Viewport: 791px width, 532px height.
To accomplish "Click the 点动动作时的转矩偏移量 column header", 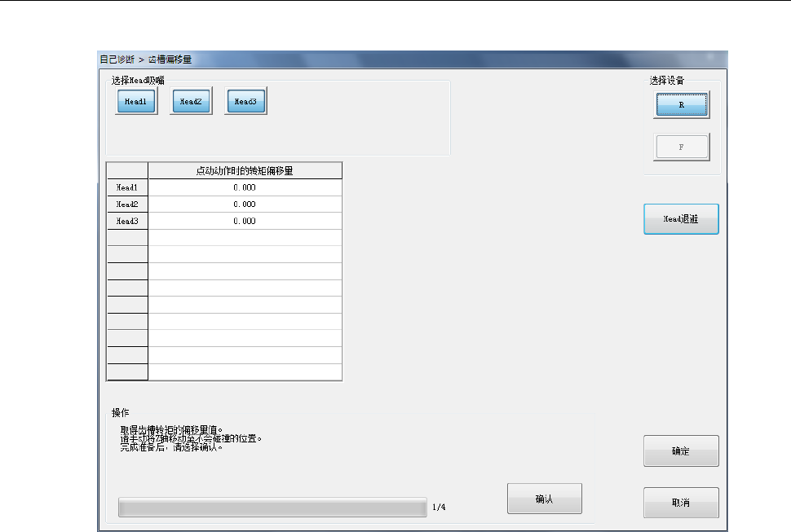I will [245, 171].
